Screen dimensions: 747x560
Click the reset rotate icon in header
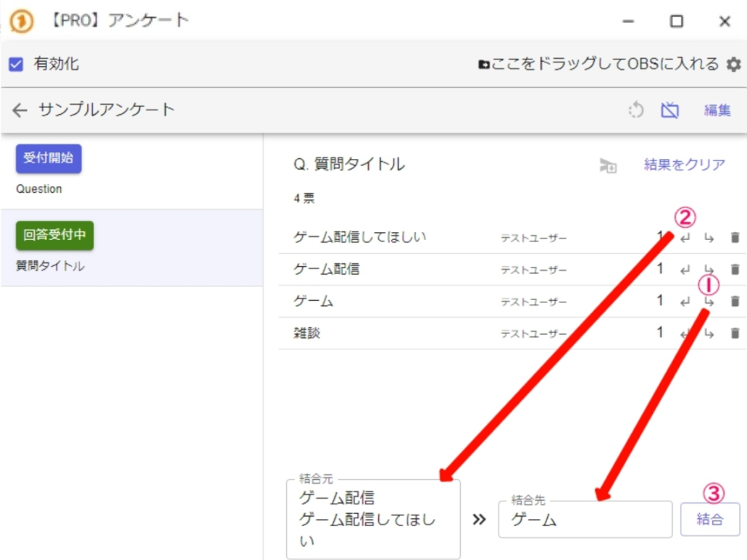(636, 110)
